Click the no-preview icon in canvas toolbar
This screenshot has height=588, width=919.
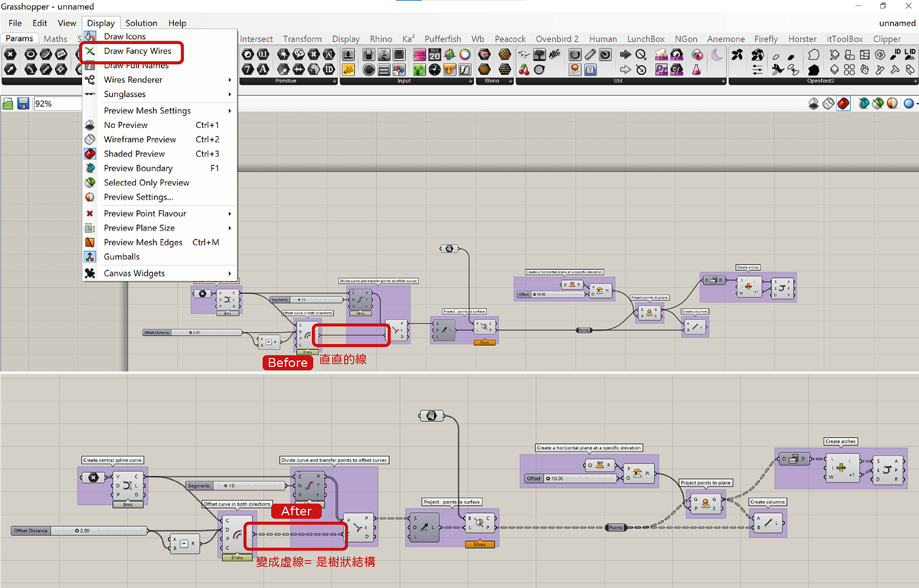pyautogui.click(x=814, y=103)
